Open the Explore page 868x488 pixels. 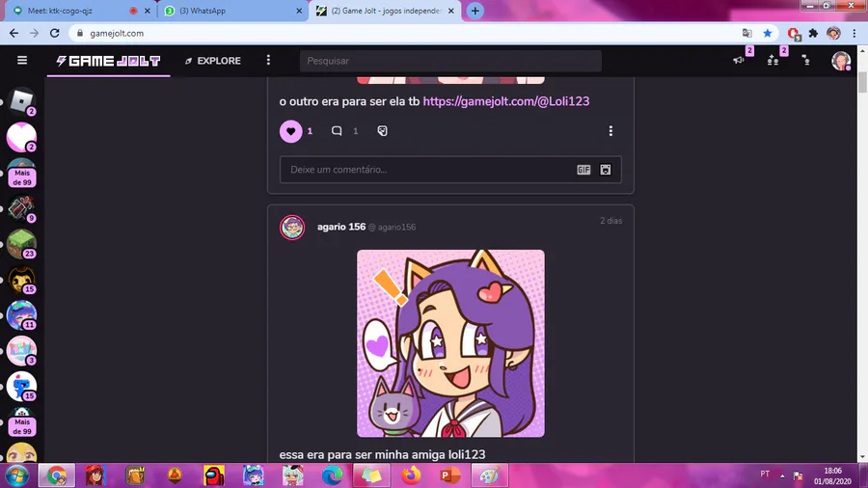(x=213, y=61)
